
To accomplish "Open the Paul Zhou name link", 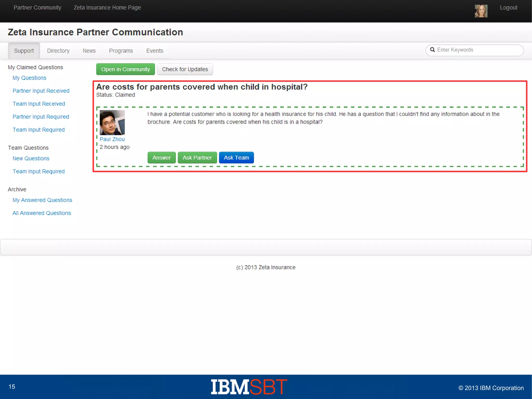I will click(112, 139).
